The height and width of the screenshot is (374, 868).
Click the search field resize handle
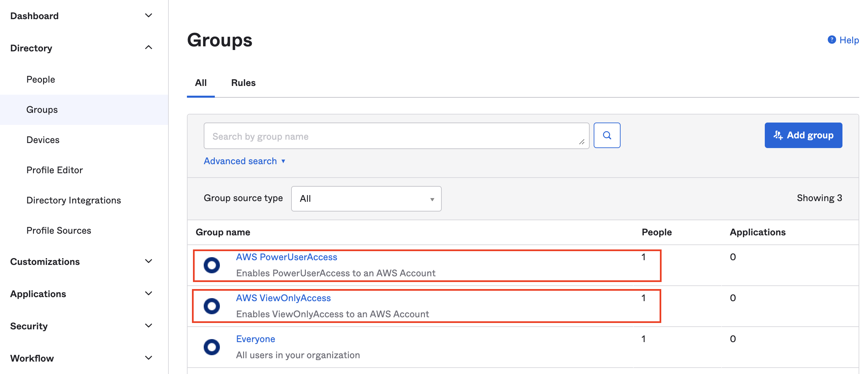582,142
